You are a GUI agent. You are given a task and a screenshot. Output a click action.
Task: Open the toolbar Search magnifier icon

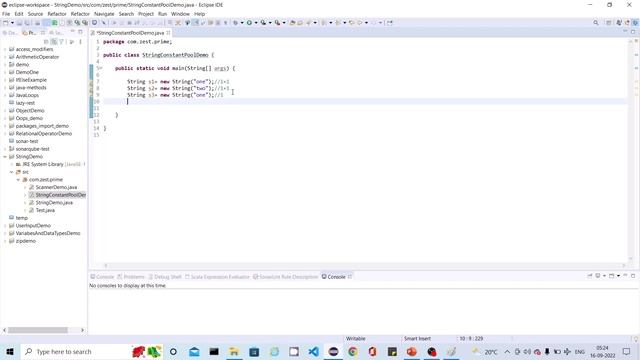pos(596,23)
